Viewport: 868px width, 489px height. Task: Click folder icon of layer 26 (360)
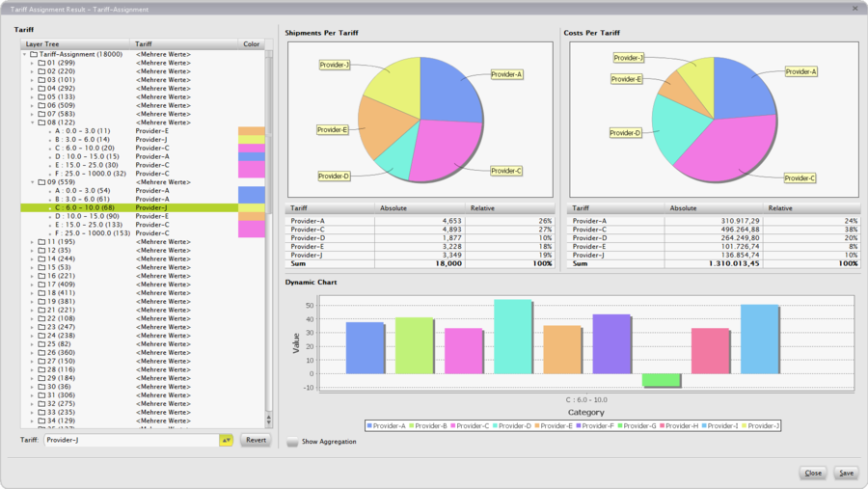pyautogui.click(x=41, y=352)
